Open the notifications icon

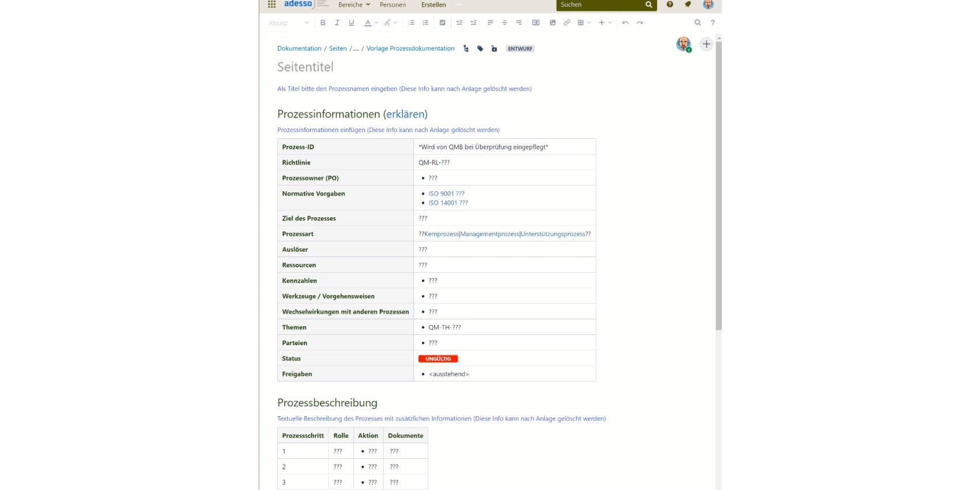tap(688, 5)
